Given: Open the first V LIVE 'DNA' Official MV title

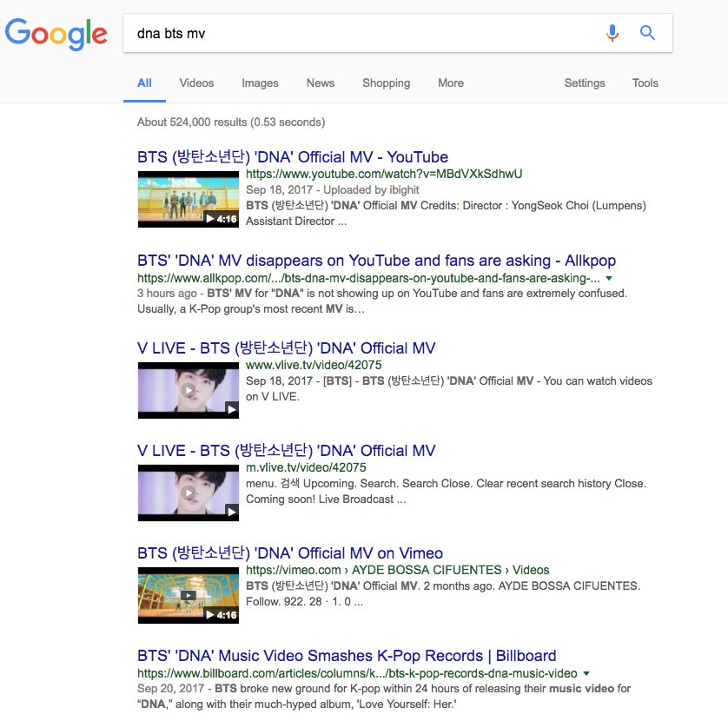Looking at the screenshot, I should [287, 347].
